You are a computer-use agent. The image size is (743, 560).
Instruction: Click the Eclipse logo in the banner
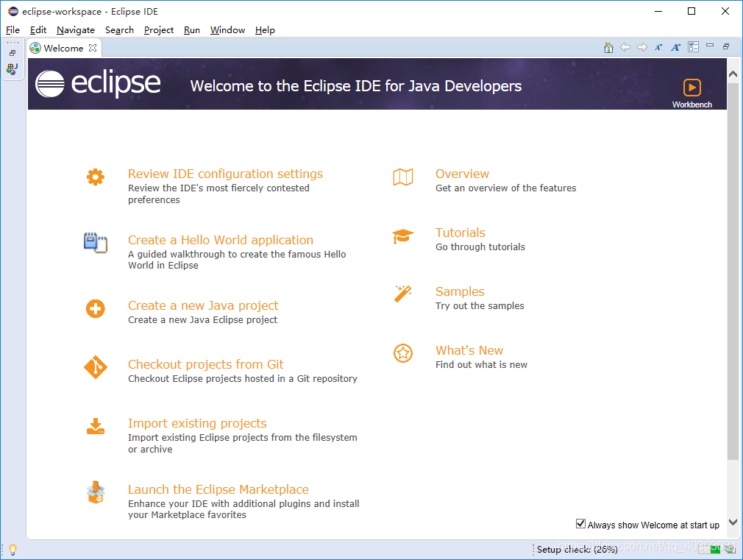(98, 83)
